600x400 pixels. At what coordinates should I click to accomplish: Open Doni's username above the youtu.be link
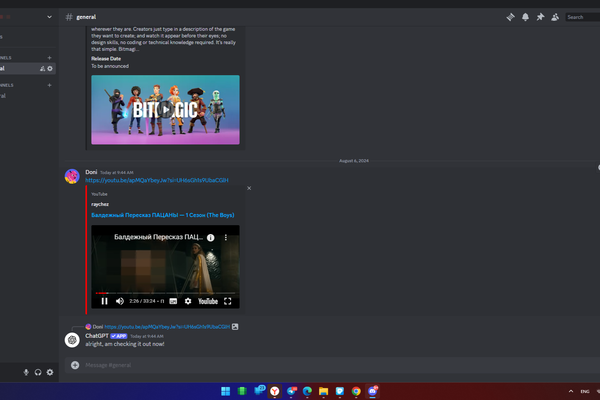91,172
